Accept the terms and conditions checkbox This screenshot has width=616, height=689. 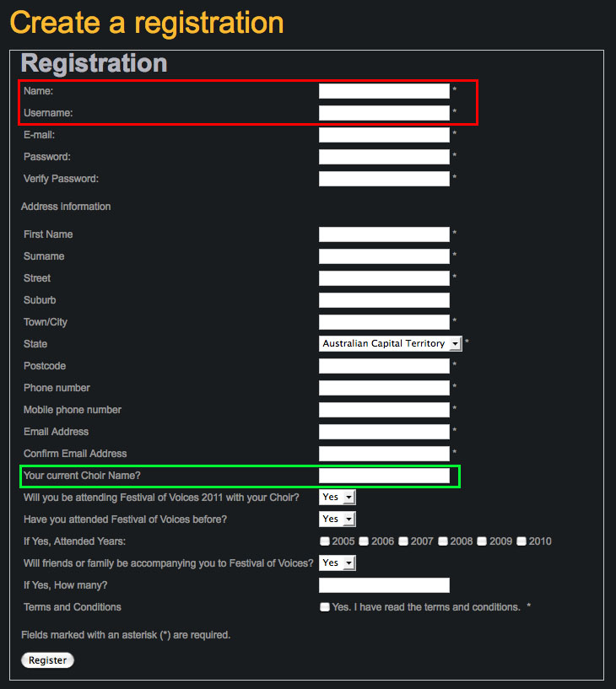[x=325, y=607]
